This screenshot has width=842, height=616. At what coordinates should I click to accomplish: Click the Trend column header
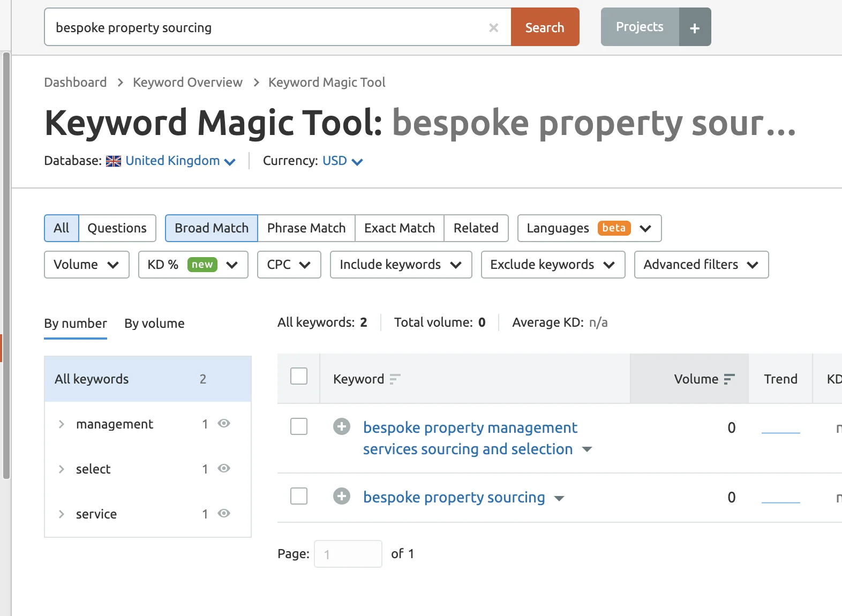pos(780,379)
